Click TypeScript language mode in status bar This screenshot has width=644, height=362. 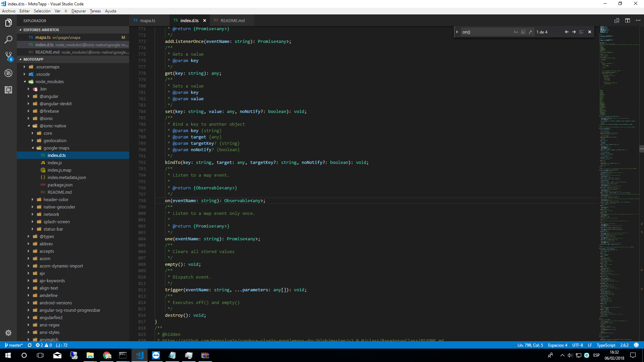(x=606, y=345)
